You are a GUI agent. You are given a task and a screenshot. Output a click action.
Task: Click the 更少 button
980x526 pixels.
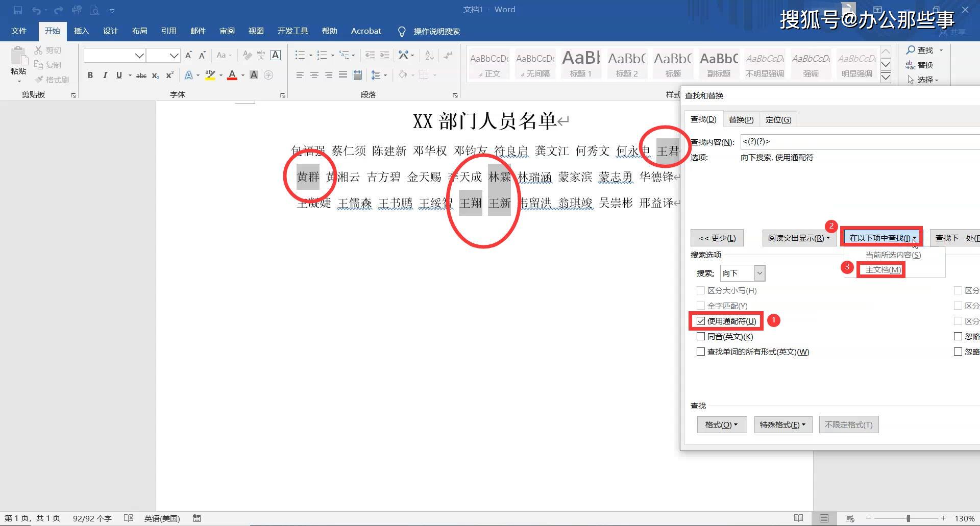717,238
